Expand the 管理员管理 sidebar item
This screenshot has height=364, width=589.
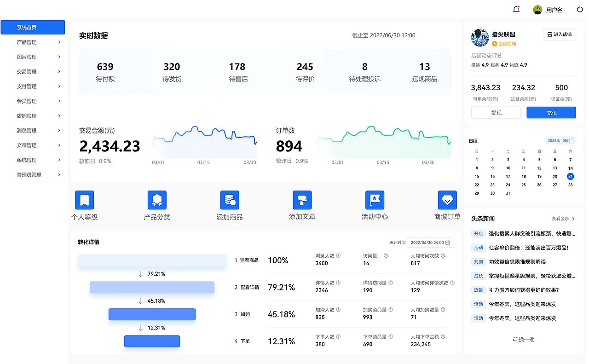click(32, 175)
